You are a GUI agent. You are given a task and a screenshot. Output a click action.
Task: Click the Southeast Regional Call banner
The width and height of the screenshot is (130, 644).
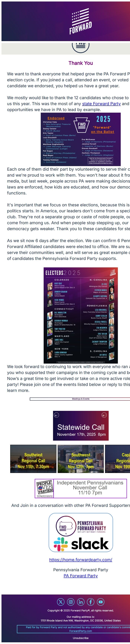pyautogui.click(x=33, y=459)
